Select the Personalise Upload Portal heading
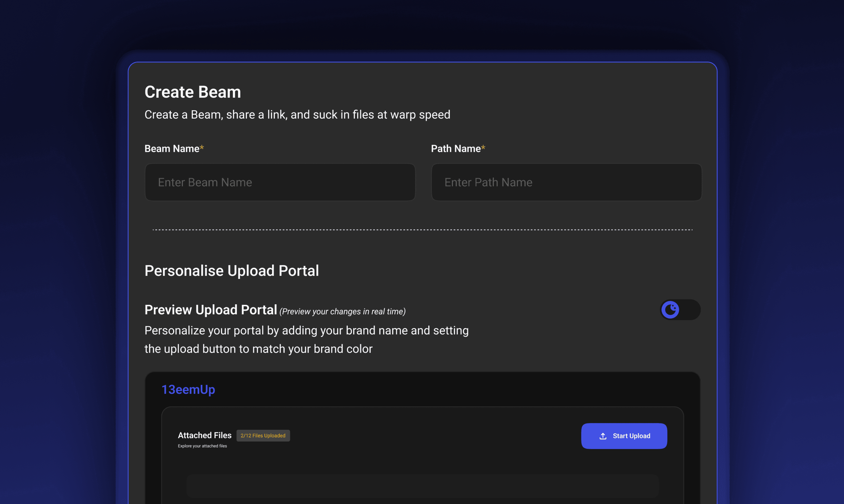The image size is (844, 504). (232, 271)
